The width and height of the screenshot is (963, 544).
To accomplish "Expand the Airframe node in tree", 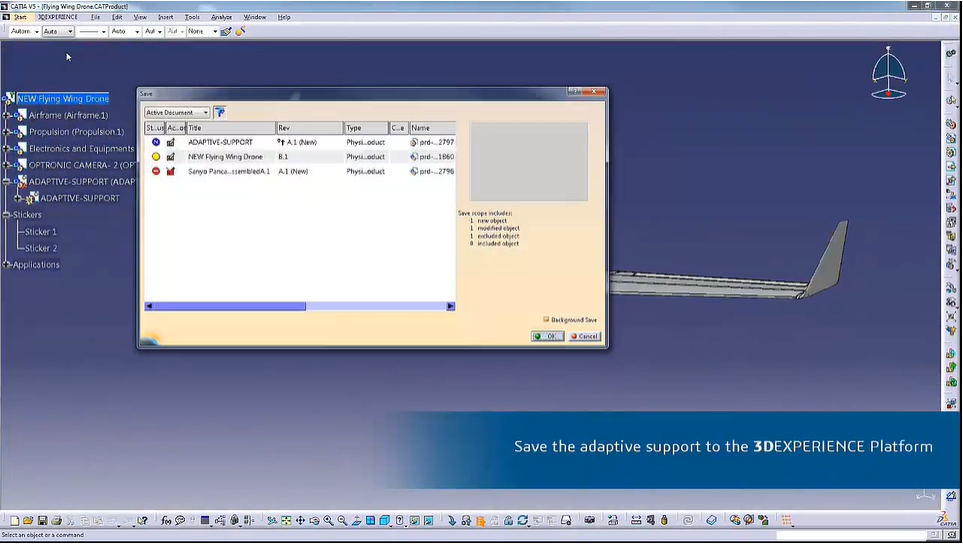I will 6,116.
